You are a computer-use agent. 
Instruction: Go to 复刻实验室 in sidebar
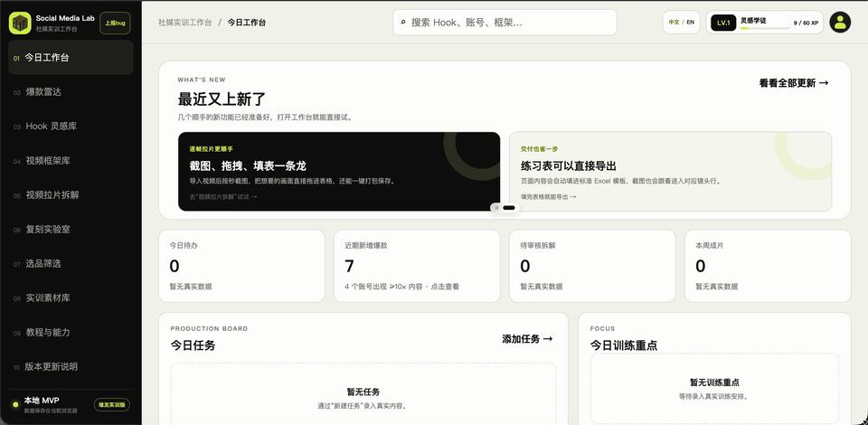coord(71,229)
